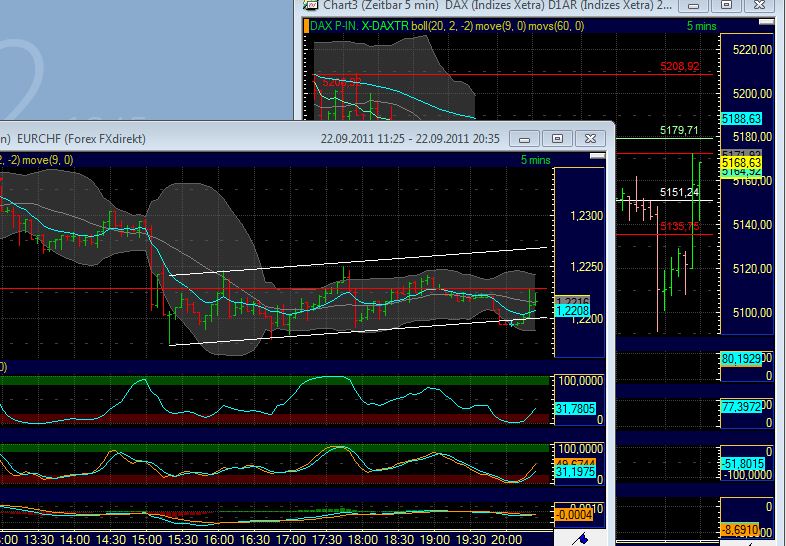The image size is (786, 546).
Task: Close the EURCHF chart window
Action: (590, 138)
